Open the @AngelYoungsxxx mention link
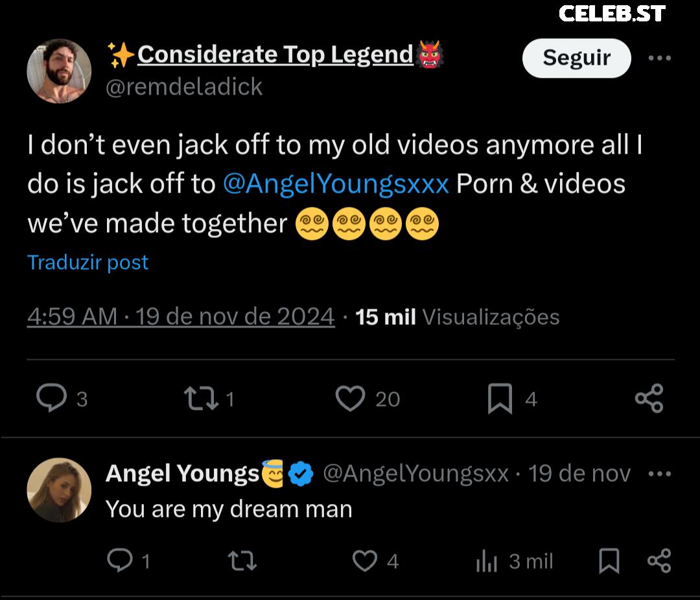 [336, 184]
